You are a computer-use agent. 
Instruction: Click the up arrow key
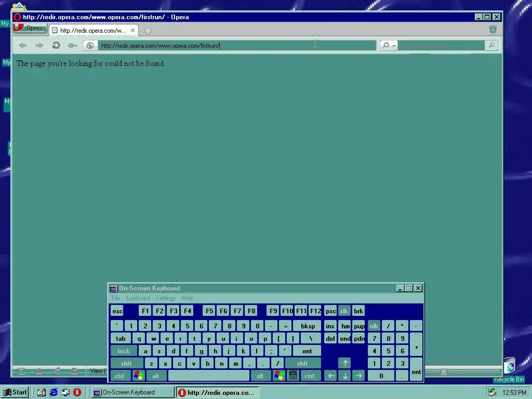click(x=345, y=363)
